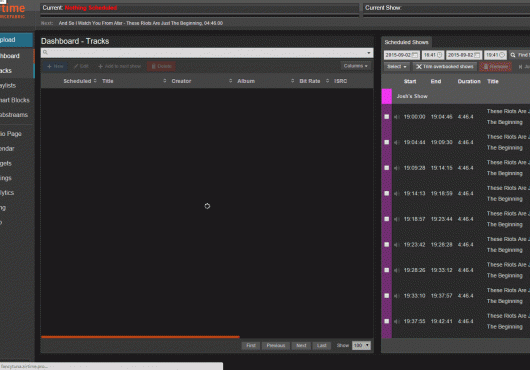
Task: Open the Show 100 entries dropdown
Action: pyautogui.click(x=361, y=345)
